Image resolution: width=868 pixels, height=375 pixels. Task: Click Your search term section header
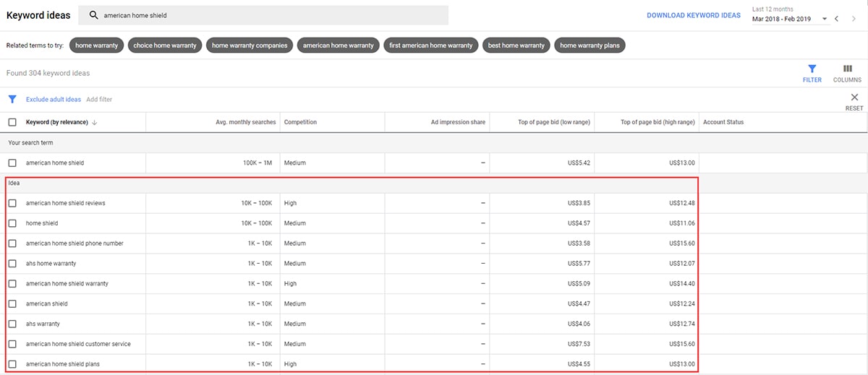pos(30,142)
